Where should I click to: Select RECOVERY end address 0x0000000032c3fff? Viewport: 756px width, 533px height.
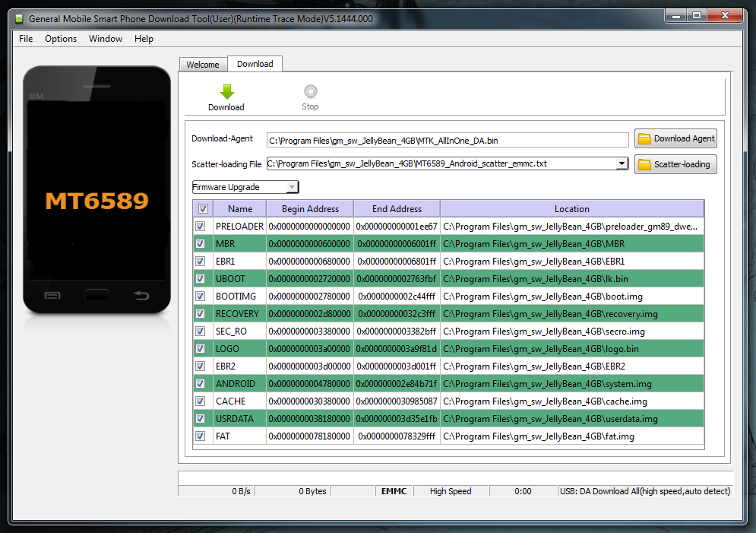click(x=397, y=313)
